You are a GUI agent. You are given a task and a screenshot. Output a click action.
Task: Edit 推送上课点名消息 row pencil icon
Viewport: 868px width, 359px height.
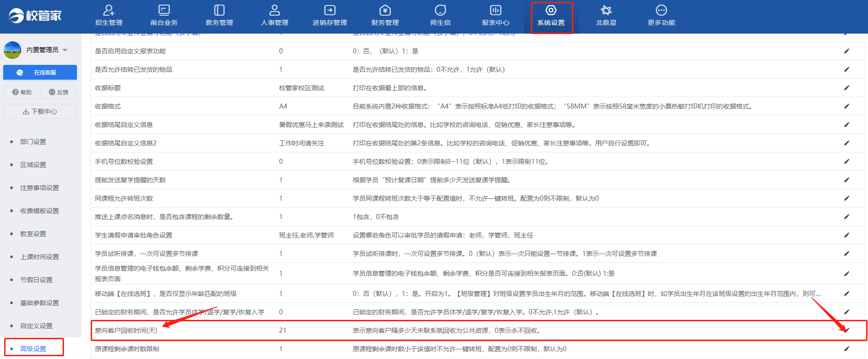pos(846,217)
